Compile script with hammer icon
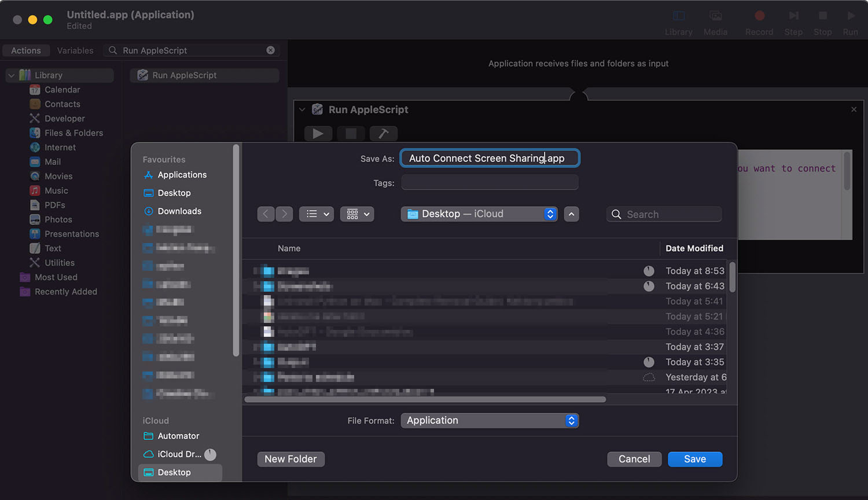This screenshot has height=500, width=868. click(383, 134)
